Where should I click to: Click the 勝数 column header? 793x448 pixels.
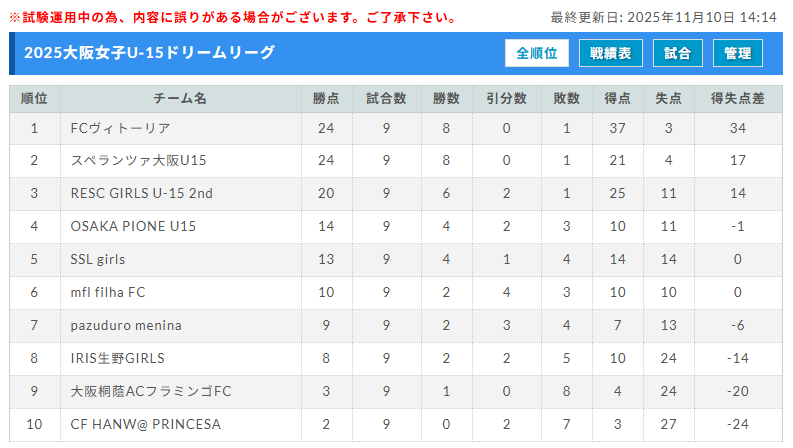[x=446, y=98]
